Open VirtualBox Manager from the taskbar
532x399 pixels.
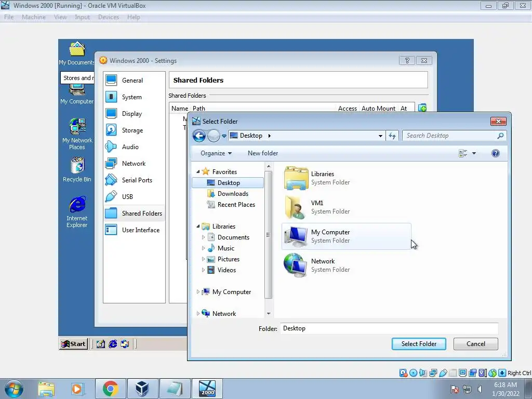point(142,389)
